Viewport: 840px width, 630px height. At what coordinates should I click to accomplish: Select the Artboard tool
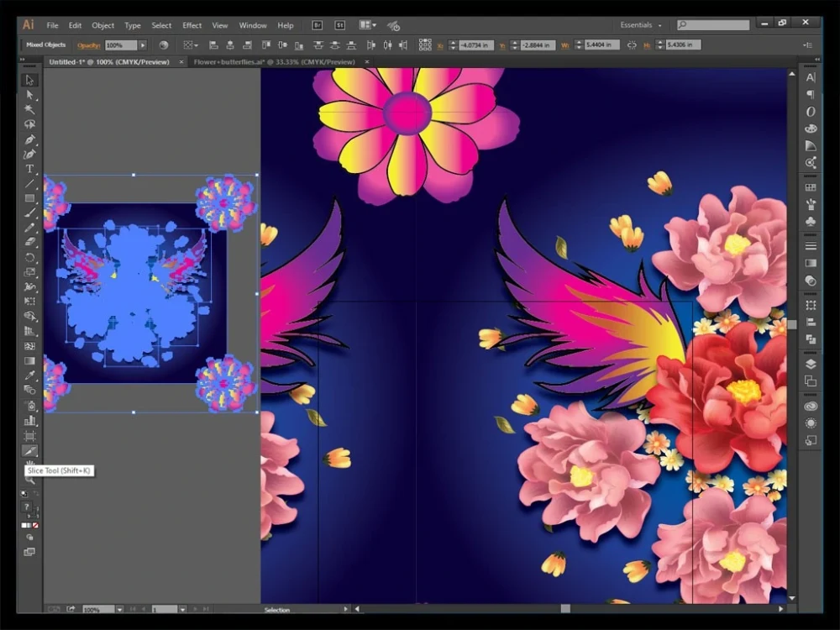[x=29, y=435]
